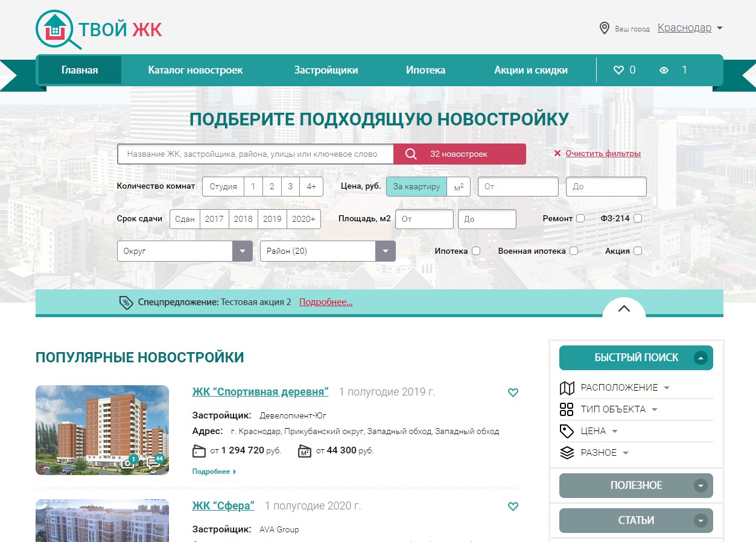The height and width of the screenshot is (542, 756).
Task: Expand Разное quick search option
Action: [605, 453]
